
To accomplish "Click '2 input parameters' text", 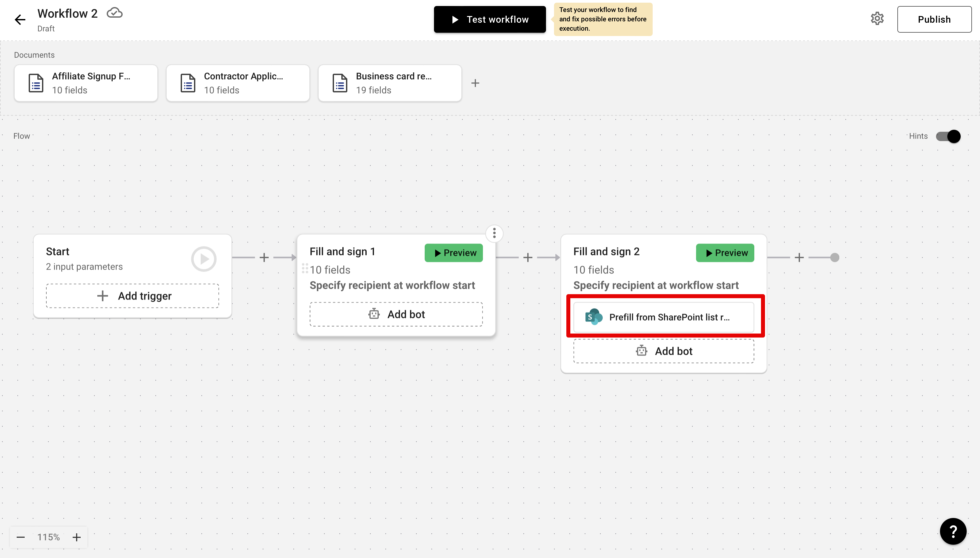I will (84, 267).
